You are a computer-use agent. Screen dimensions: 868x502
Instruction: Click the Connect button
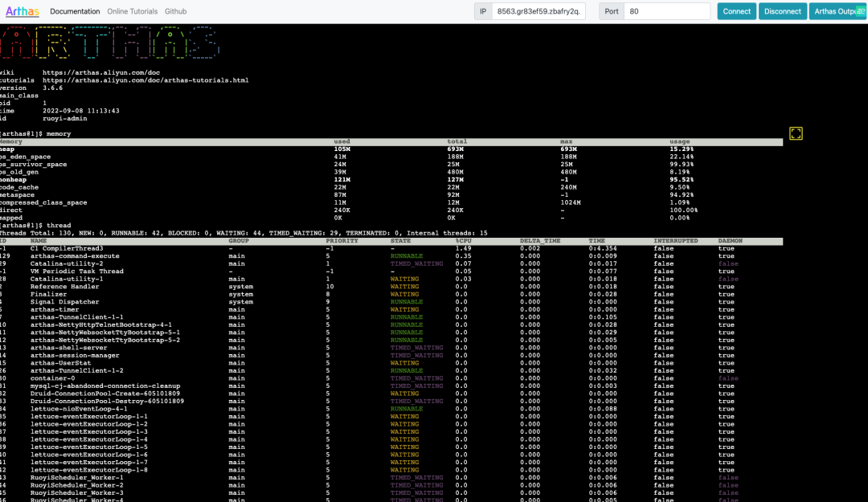point(736,11)
